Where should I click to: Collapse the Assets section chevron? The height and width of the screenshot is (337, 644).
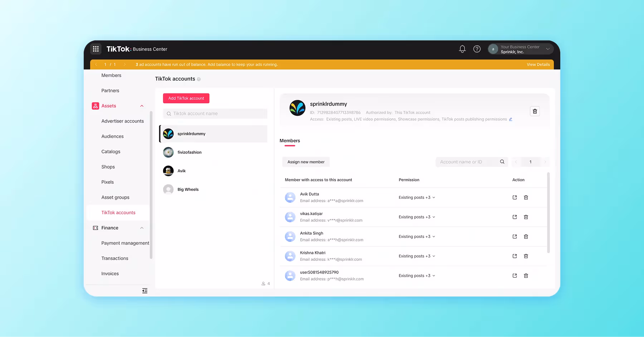pyautogui.click(x=142, y=106)
